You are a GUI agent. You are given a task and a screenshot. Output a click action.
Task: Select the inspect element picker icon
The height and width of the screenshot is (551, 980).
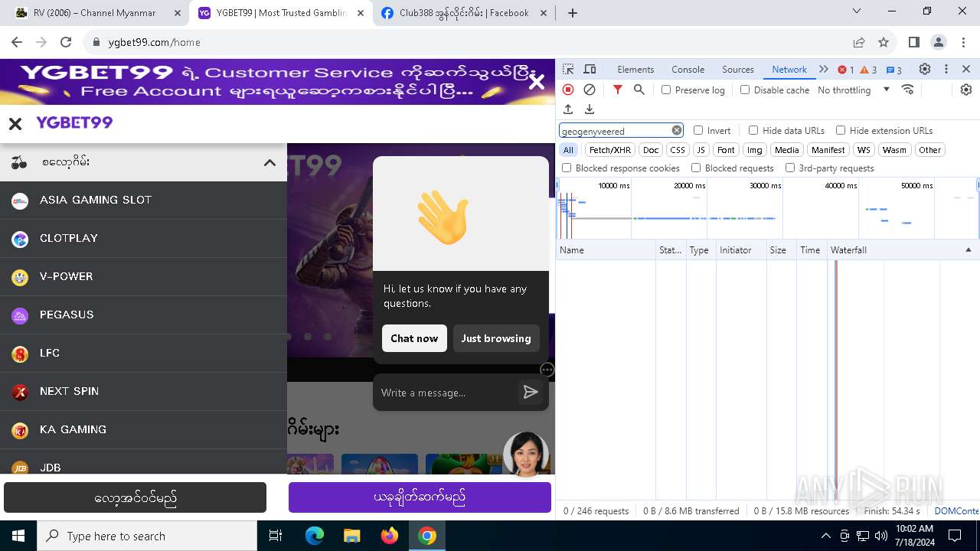pyautogui.click(x=568, y=69)
